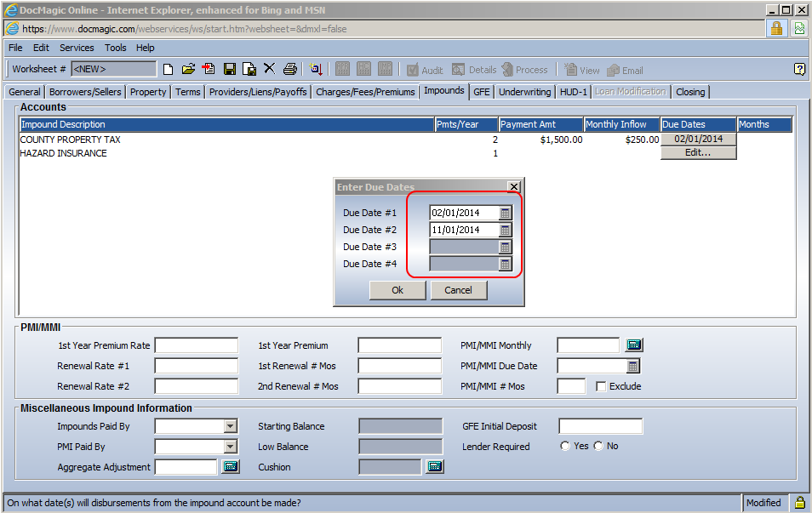
Task: Open the Help menu
Action: coord(145,48)
